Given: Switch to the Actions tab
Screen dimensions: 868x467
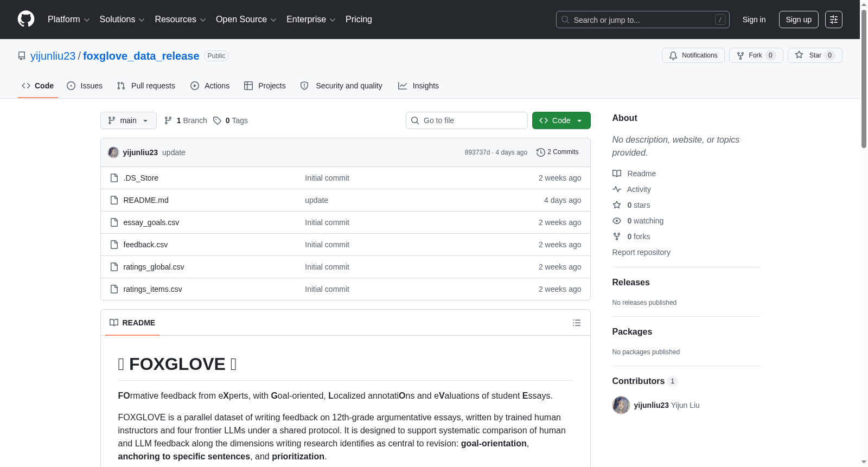Looking at the screenshot, I should click(x=210, y=86).
